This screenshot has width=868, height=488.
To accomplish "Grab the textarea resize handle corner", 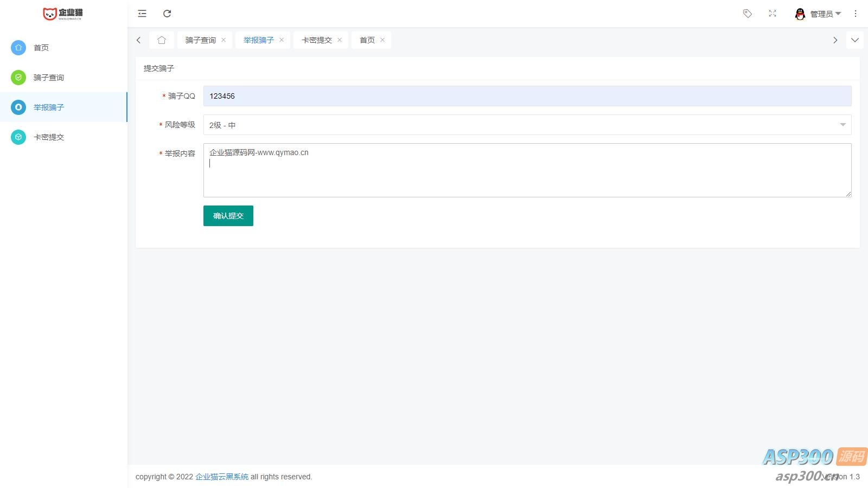I will point(848,194).
